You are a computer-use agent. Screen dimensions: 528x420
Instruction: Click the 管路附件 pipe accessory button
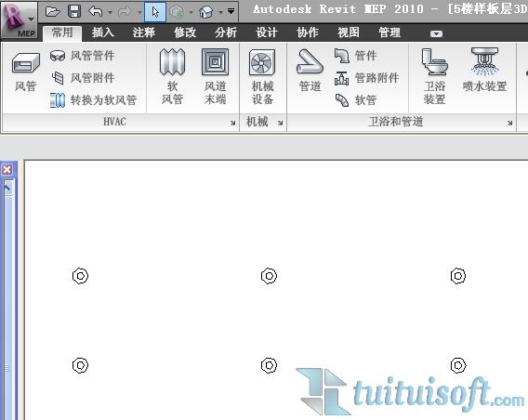[x=366, y=78]
